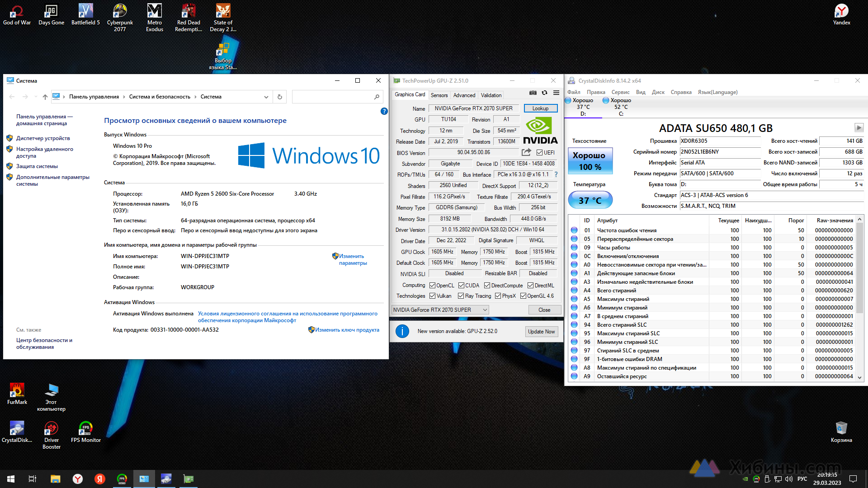Click GPU-Z refresh icon
The image size is (868, 488).
[545, 93]
